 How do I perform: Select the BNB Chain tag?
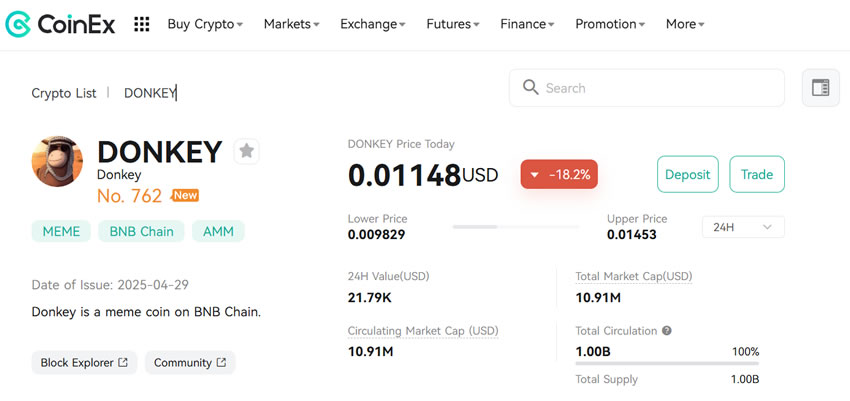coord(141,231)
